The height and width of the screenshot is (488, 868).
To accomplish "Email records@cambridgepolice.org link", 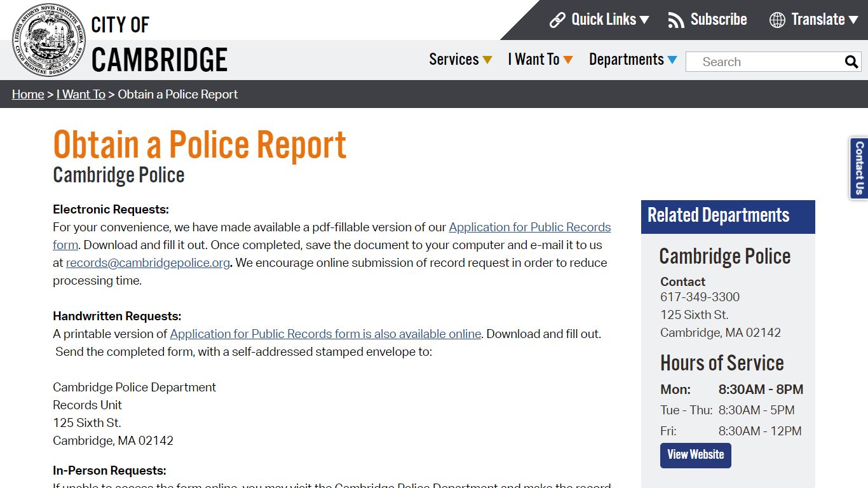I will pyautogui.click(x=148, y=262).
